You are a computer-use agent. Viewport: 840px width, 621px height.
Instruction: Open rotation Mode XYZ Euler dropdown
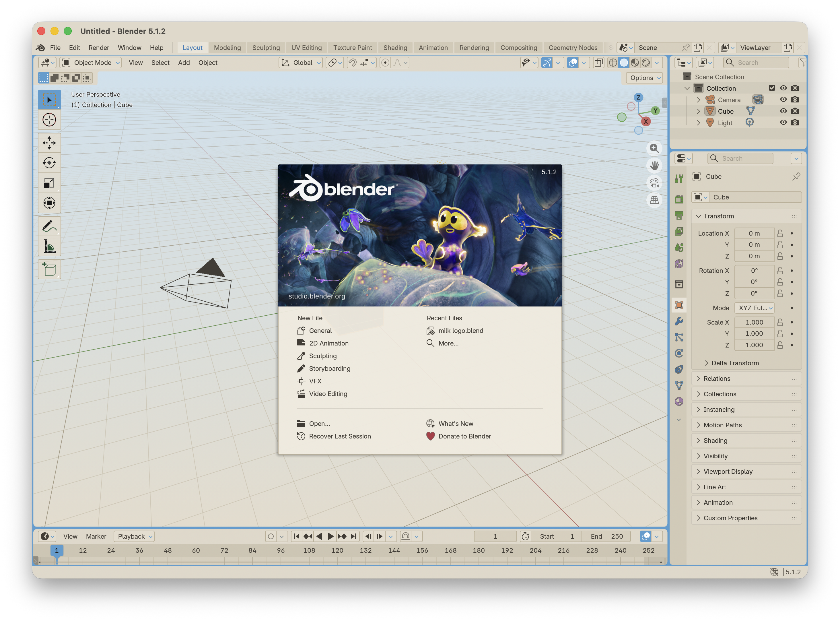tap(754, 308)
